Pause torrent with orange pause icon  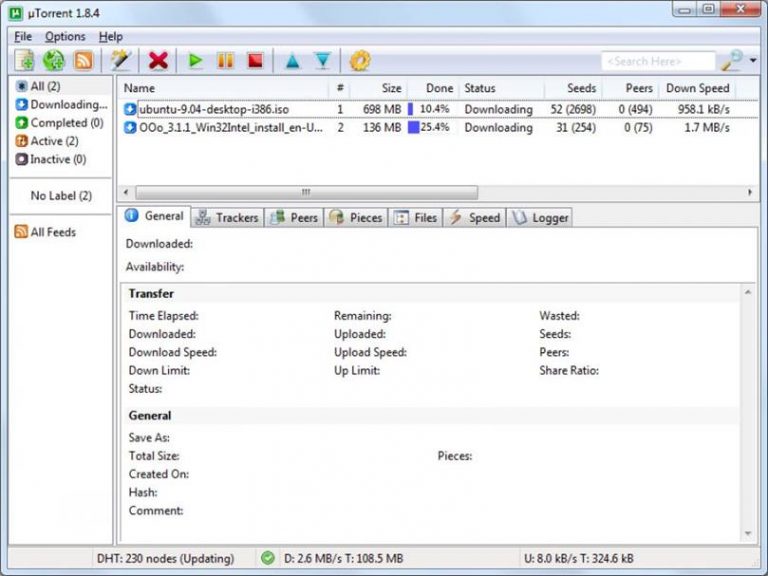[225, 61]
